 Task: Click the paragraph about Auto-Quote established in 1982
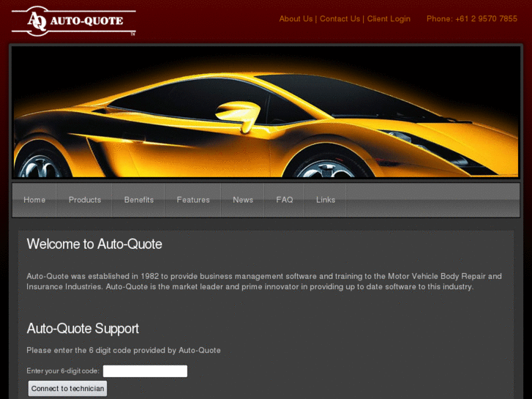point(264,282)
